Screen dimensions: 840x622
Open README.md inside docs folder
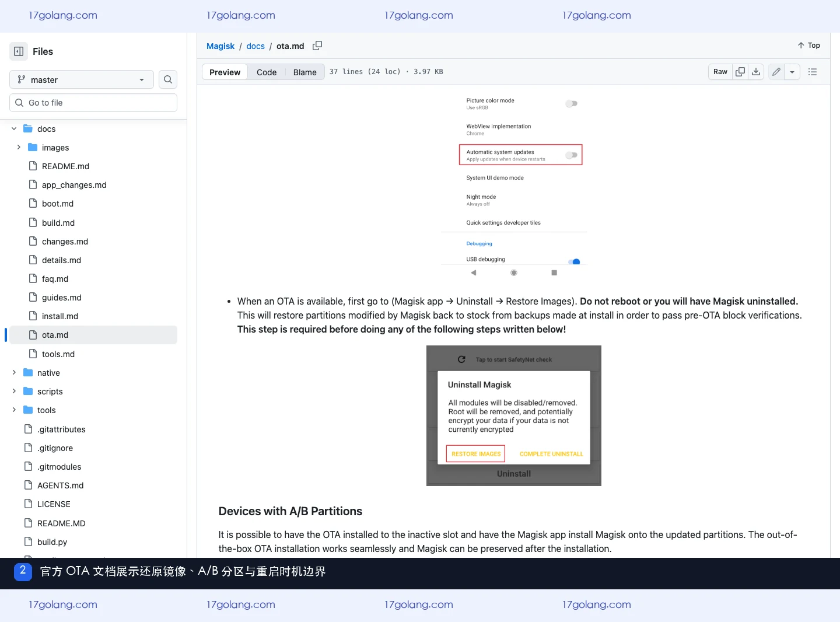click(x=65, y=166)
